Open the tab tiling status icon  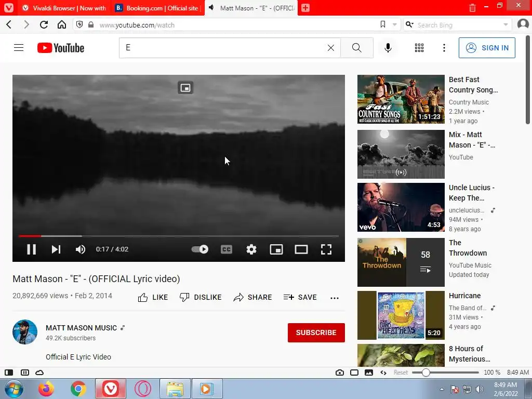25,373
